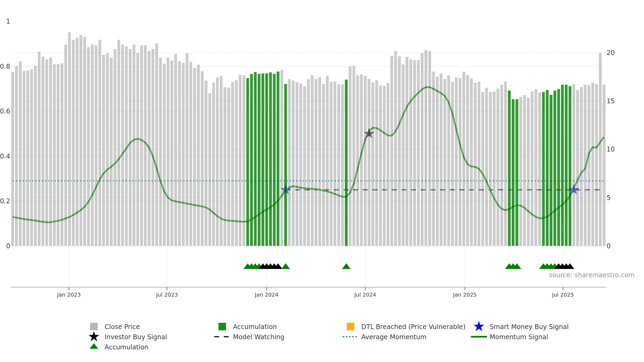This screenshot has width=644, height=362.
Task: Click the lone green triangle before Jul 2024
Action: pyautogui.click(x=346, y=266)
